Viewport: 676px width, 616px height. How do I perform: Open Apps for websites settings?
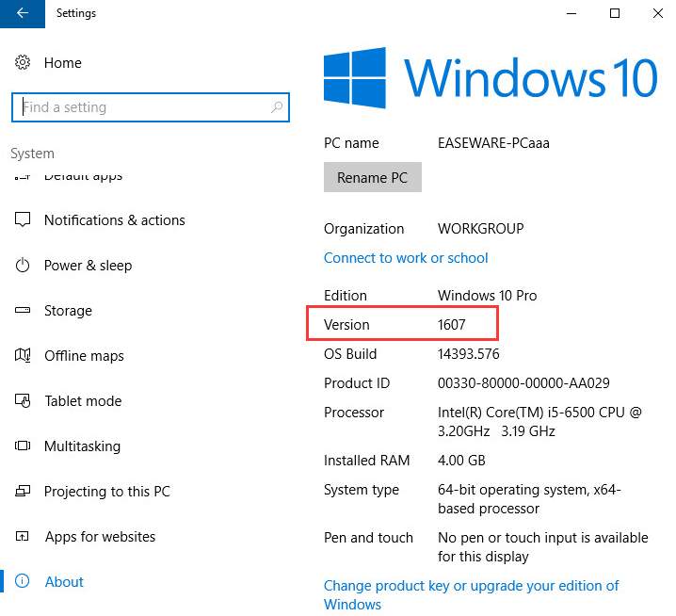click(100, 537)
